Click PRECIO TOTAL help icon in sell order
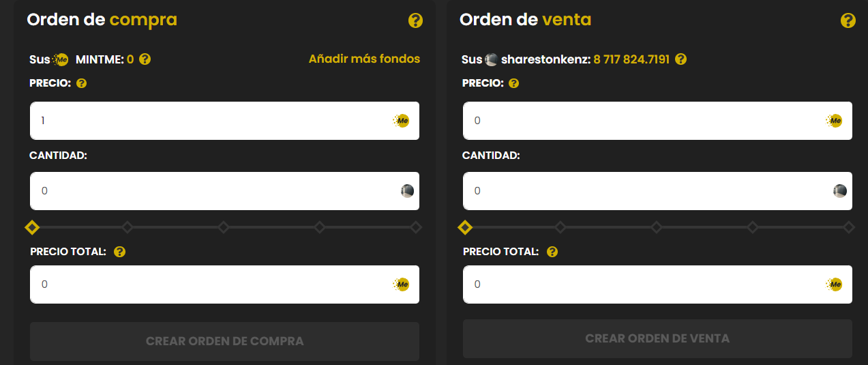 click(x=552, y=252)
